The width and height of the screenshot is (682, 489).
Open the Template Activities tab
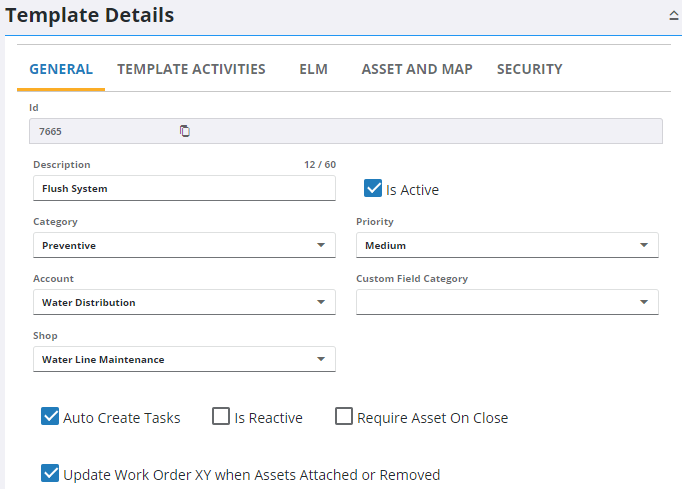coord(191,69)
